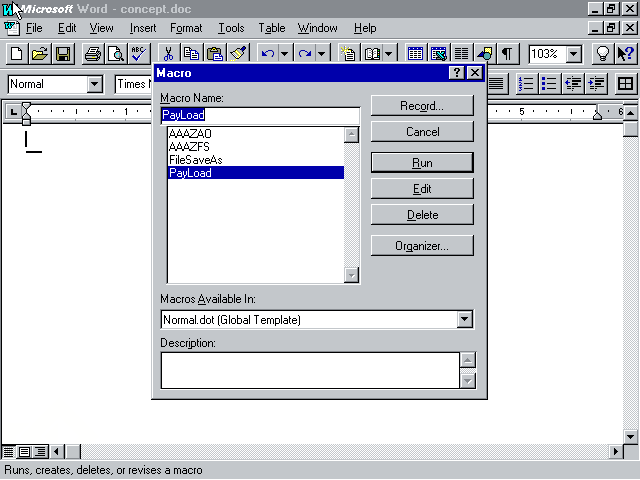The width and height of the screenshot is (640, 480).
Task: Open the Table menu
Action: coord(271,28)
